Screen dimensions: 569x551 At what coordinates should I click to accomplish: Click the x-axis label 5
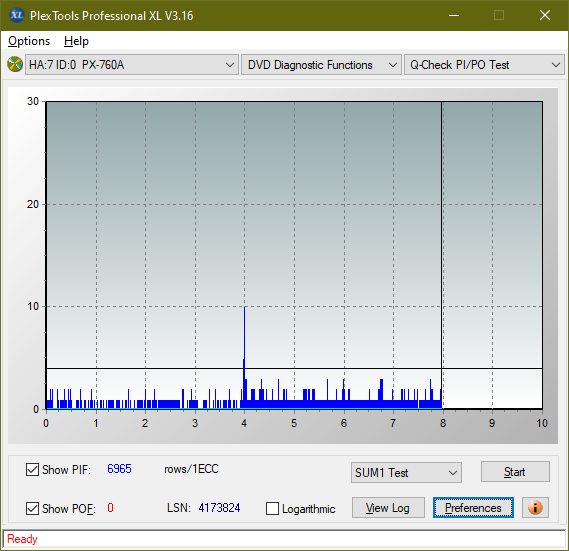pyautogui.click(x=294, y=423)
